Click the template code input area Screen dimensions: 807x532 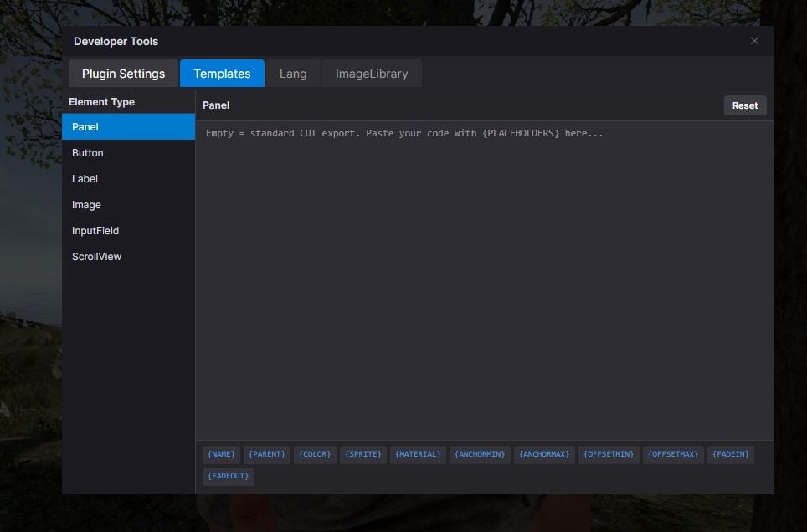click(484, 276)
